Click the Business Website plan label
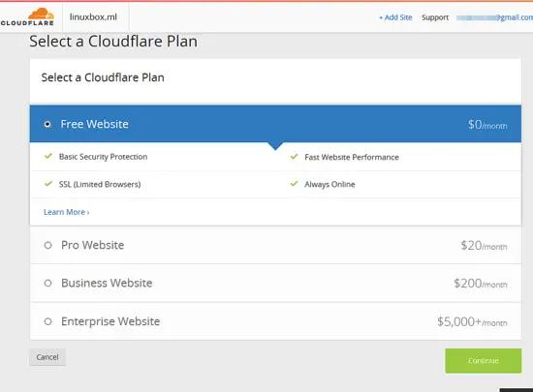Screen dimensions: 533x392 point(107,283)
